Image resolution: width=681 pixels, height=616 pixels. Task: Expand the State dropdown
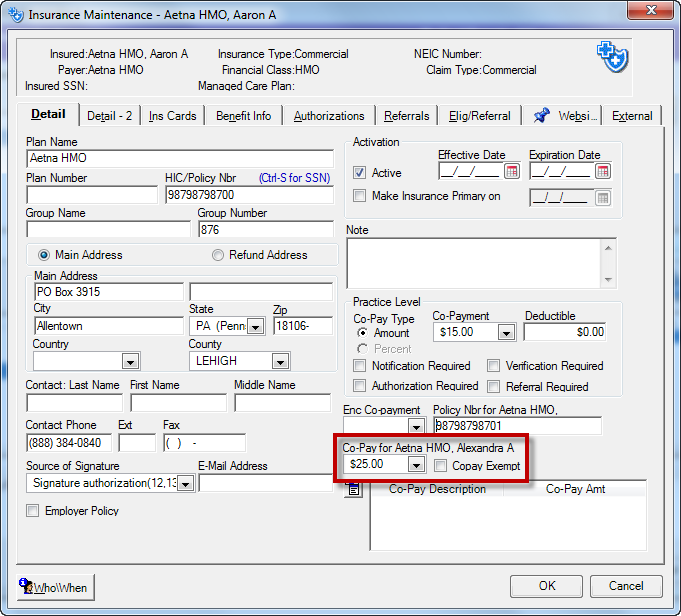255,326
